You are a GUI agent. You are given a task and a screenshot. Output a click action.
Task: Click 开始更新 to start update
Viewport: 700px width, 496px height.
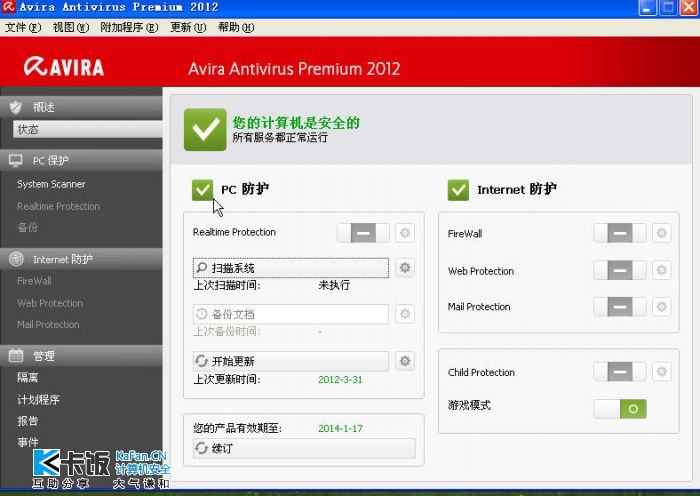pos(291,361)
